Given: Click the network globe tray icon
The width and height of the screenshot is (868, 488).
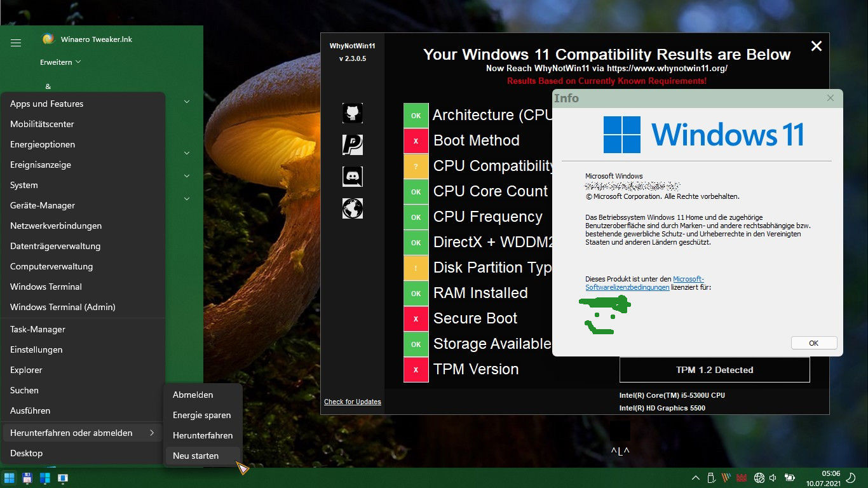Looking at the screenshot, I should [759, 478].
